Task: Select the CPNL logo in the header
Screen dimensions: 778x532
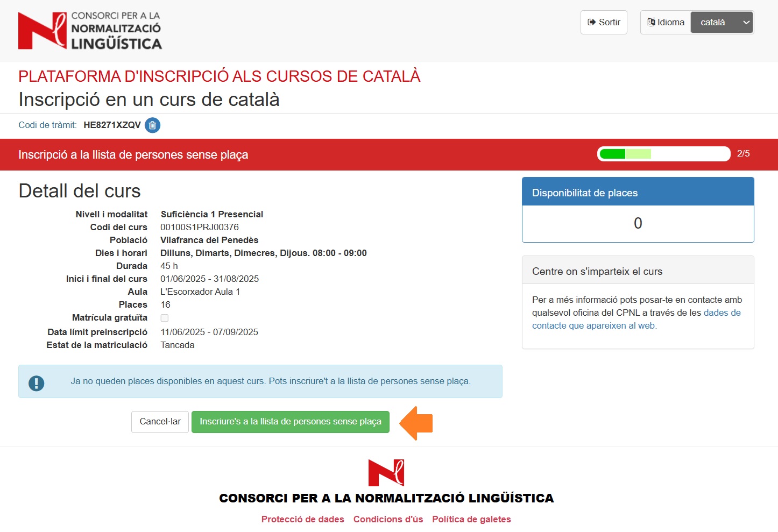Action: tap(89, 30)
